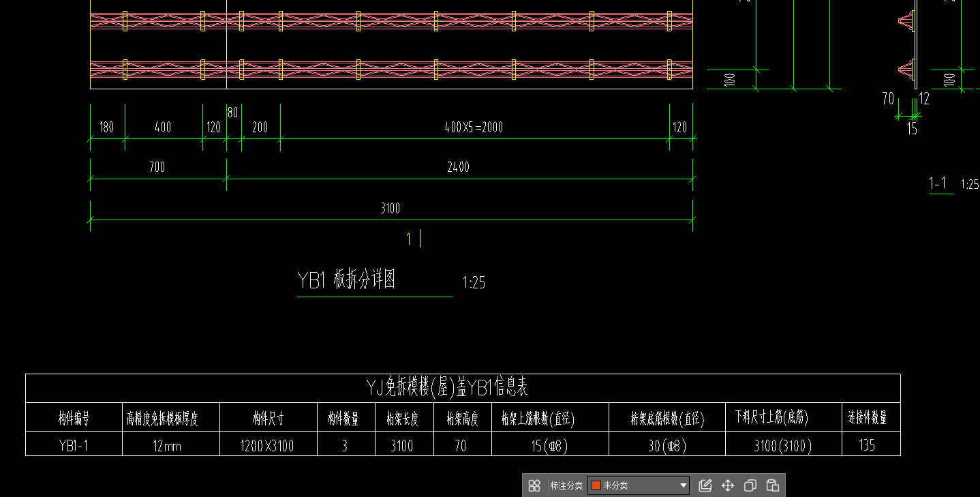Image resolution: width=980 pixels, height=497 pixels.
Task: Click the 桁架高度 column header
Action: tap(462, 418)
